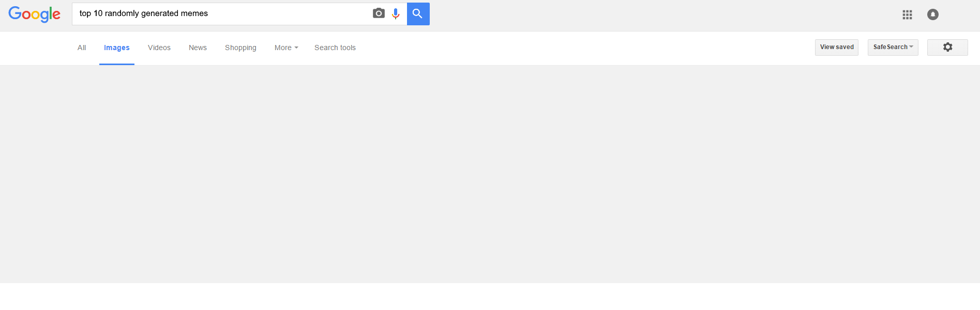The width and height of the screenshot is (980, 310).
Task: Go to Google home via logo
Action: tap(34, 14)
